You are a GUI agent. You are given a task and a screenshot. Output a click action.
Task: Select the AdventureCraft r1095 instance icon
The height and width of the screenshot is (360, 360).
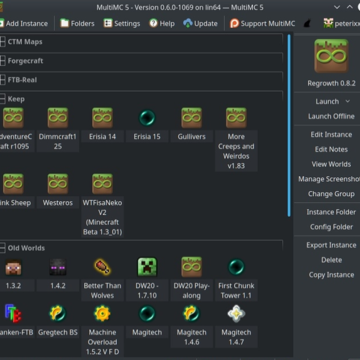pos(13,118)
